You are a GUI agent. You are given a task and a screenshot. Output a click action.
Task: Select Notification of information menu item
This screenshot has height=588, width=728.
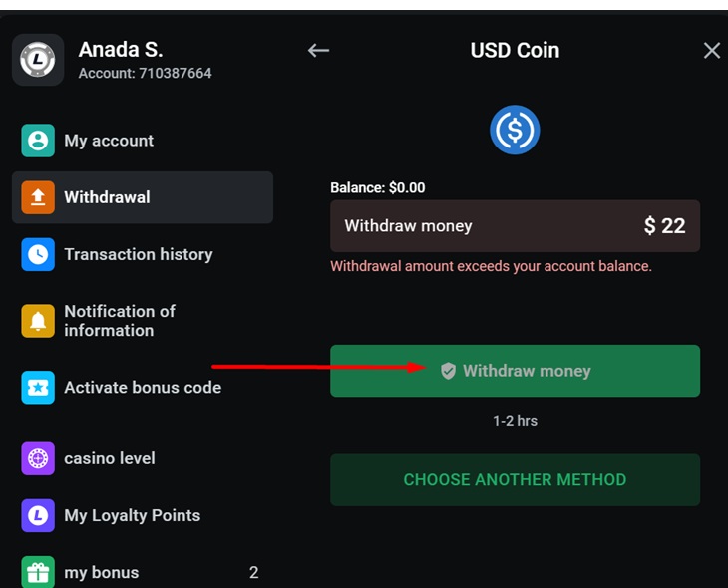tap(120, 321)
